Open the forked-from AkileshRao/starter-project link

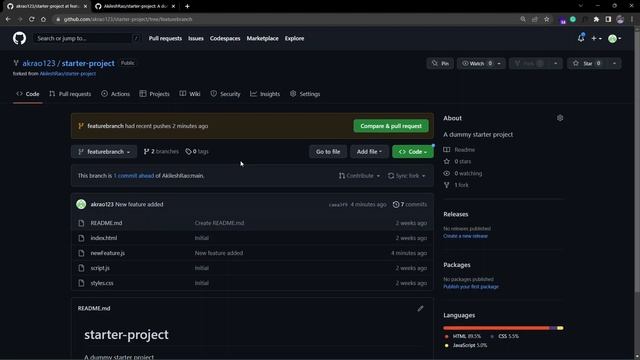[68, 74]
